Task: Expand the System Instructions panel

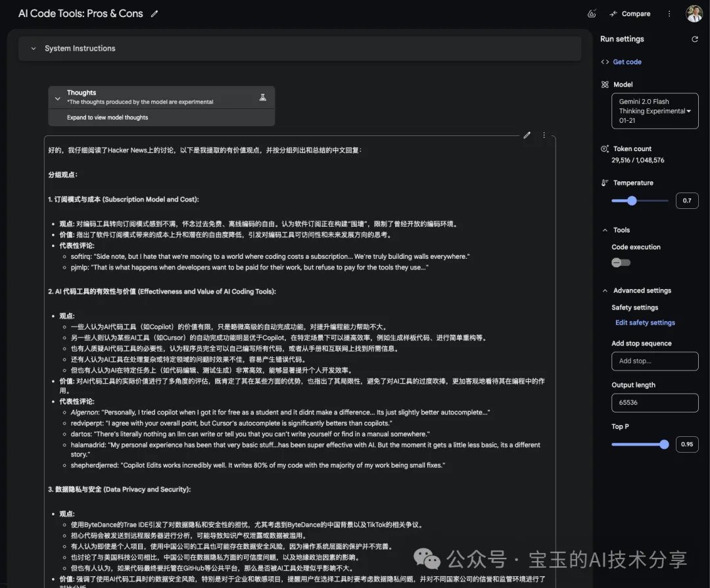Action: click(299, 49)
